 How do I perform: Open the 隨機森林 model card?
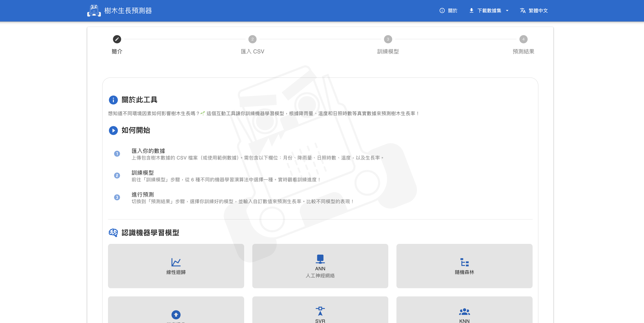coord(464,266)
